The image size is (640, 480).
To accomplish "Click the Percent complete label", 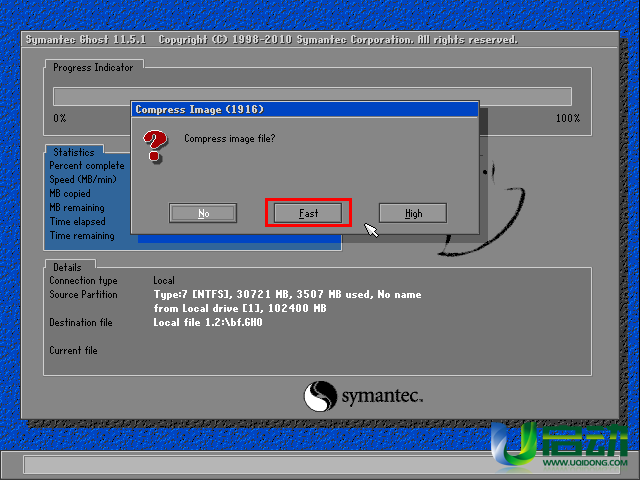I will (x=87, y=166).
